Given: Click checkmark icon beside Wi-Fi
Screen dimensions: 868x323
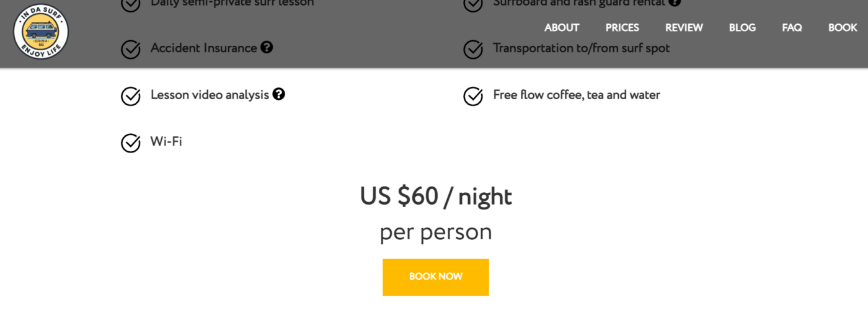Looking at the screenshot, I should [131, 143].
